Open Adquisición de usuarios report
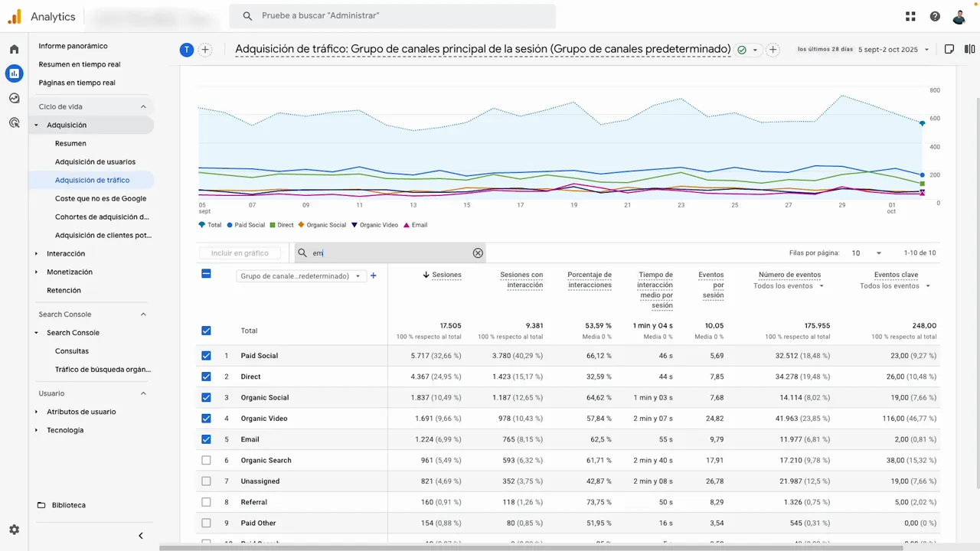This screenshot has width=980, height=551. [x=95, y=162]
